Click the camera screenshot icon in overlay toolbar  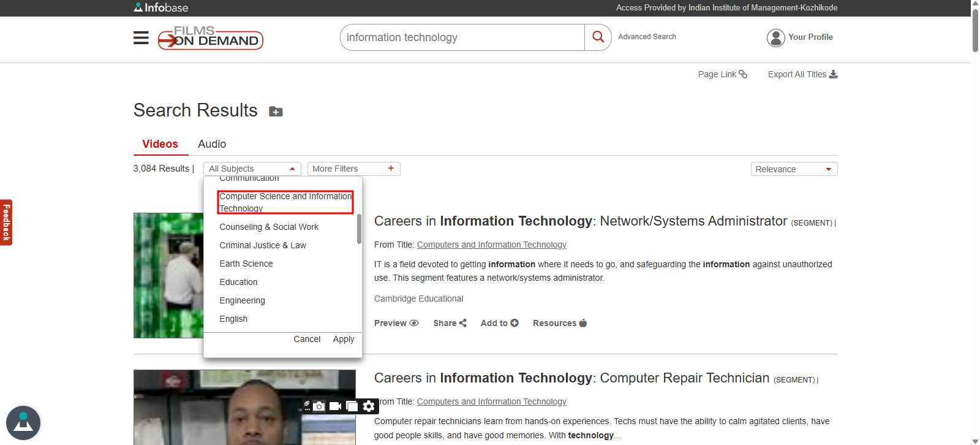point(319,406)
